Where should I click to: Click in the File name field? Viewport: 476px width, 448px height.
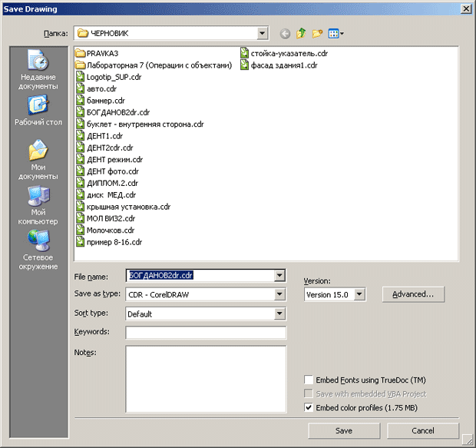(x=200, y=275)
